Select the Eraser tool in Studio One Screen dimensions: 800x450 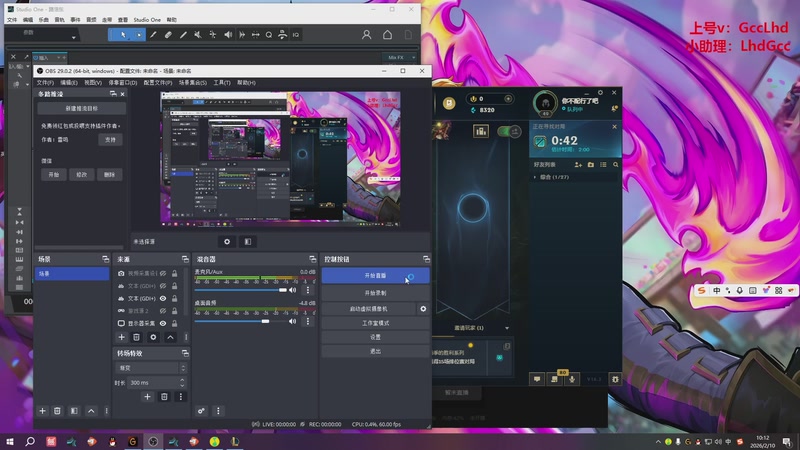click(x=168, y=35)
